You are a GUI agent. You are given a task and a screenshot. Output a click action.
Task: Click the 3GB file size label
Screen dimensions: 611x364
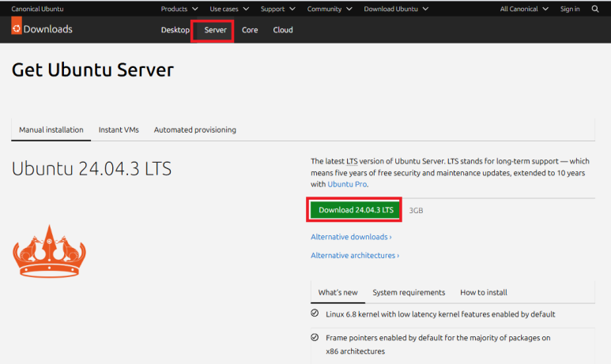[x=416, y=211]
